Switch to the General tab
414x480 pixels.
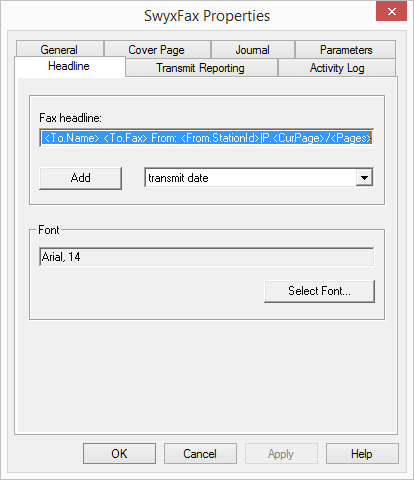click(x=59, y=49)
